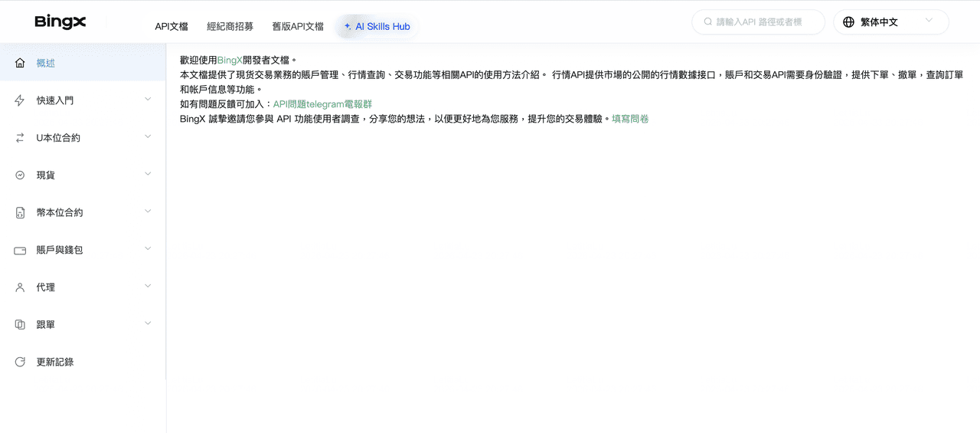Click the swap arrows icon beside U本位合約
The width and height of the screenshot is (980, 433).
(20, 138)
